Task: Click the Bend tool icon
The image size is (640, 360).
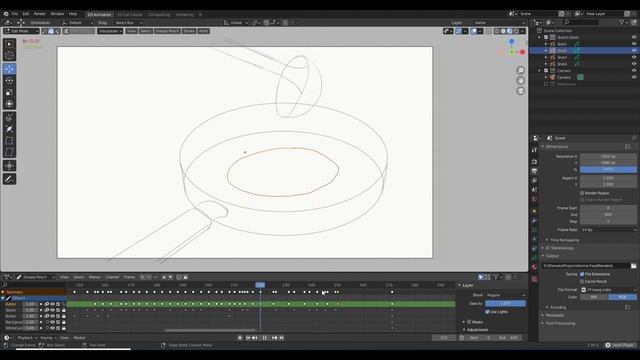Action: tap(9, 141)
